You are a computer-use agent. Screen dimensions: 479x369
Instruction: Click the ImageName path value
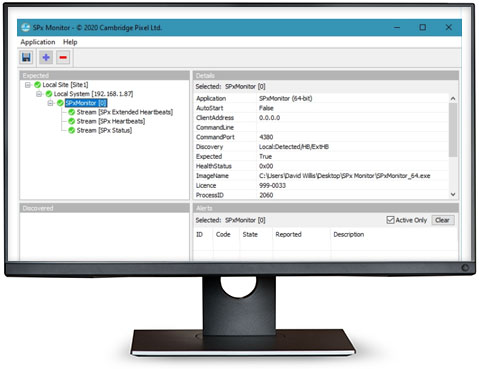coord(345,176)
